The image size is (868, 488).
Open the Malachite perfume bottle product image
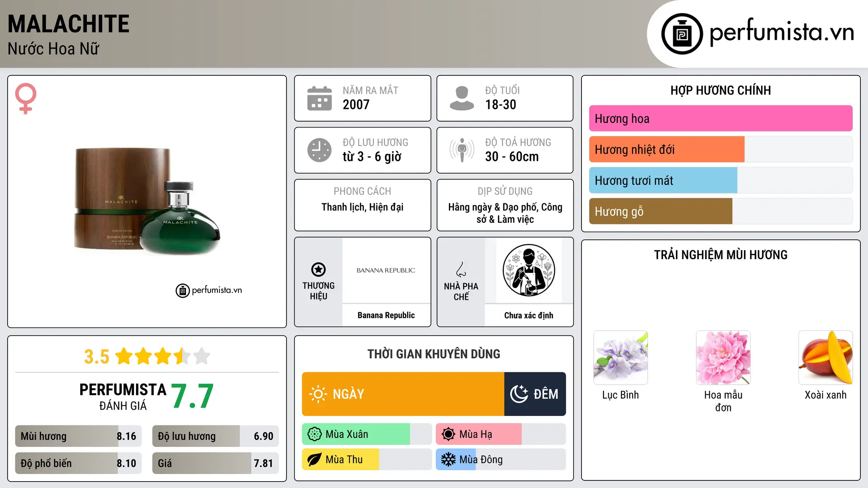(147, 202)
